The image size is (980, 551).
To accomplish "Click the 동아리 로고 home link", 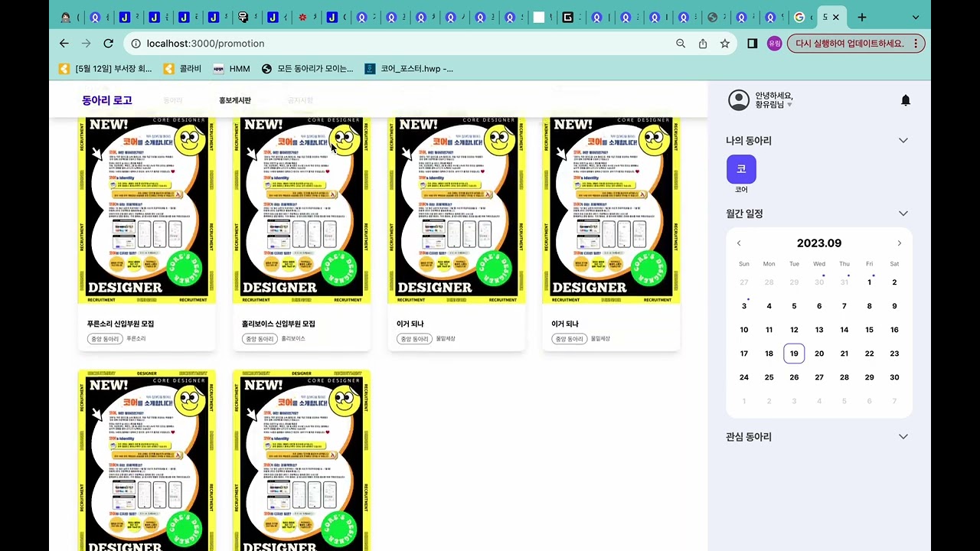I will click(107, 100).
